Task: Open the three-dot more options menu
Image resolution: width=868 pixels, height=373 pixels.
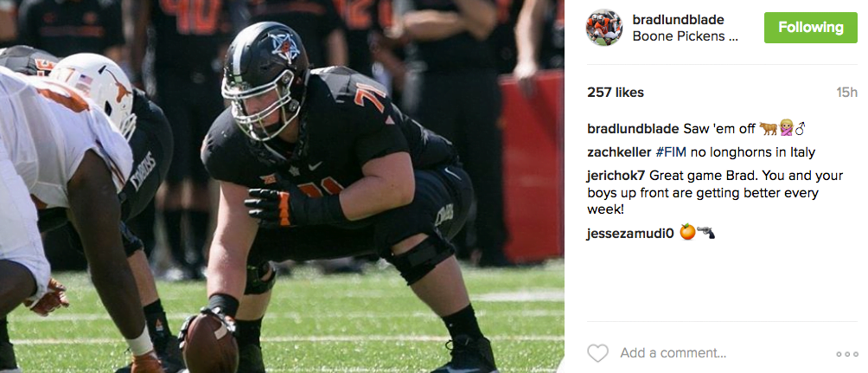Action: (x=846, y=354)
